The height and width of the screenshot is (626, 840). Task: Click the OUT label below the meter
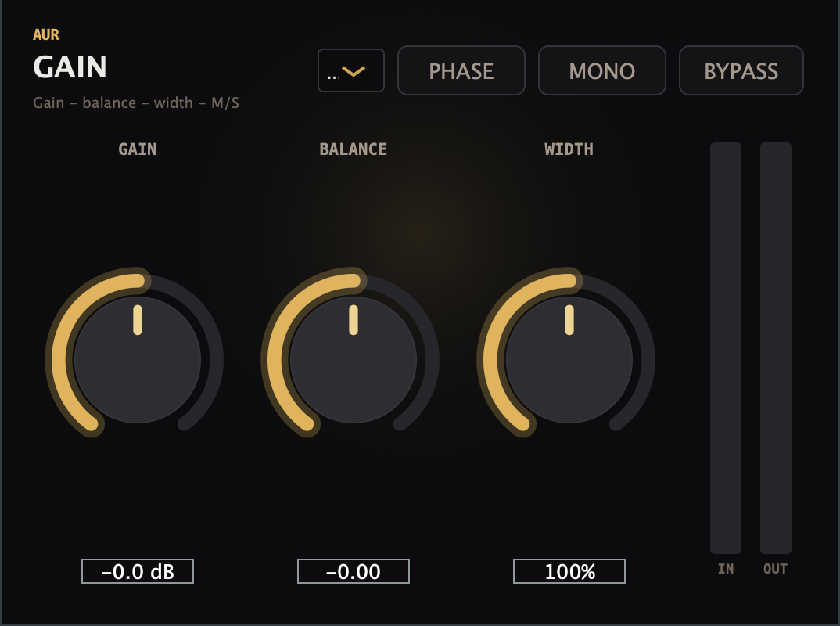[x=776, y=569]
